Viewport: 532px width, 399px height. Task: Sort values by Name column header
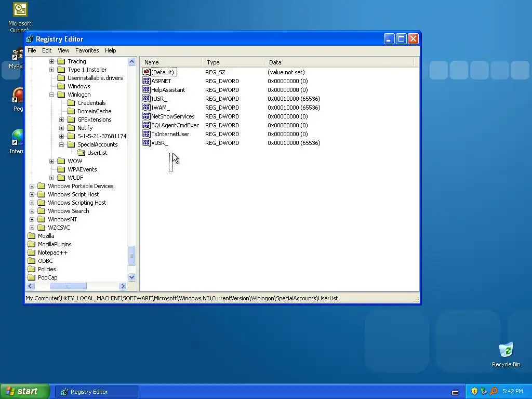tap(171, 62)
